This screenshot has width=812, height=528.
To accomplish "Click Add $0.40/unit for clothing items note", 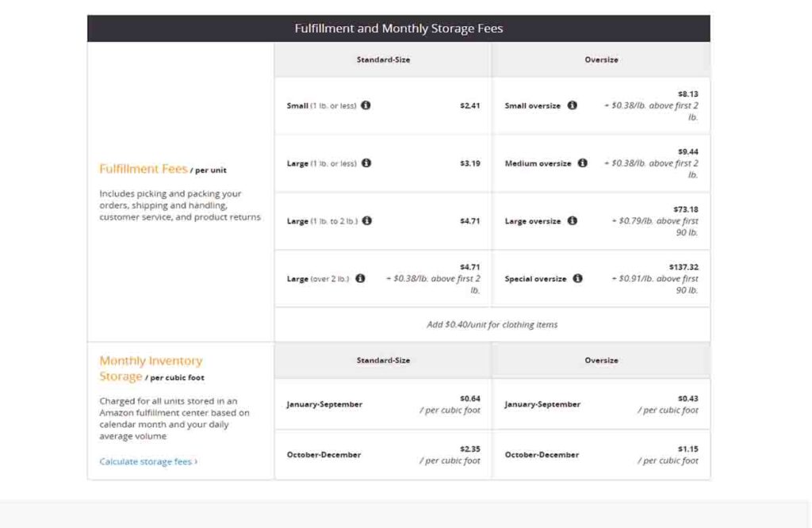I will coord(492,324).
